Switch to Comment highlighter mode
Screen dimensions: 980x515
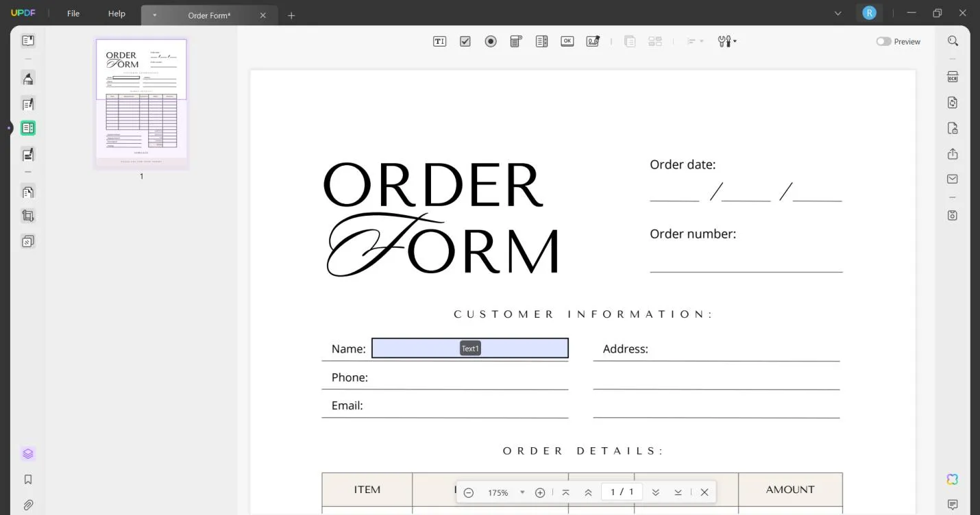pyautogui.click(x=28, y=78)
